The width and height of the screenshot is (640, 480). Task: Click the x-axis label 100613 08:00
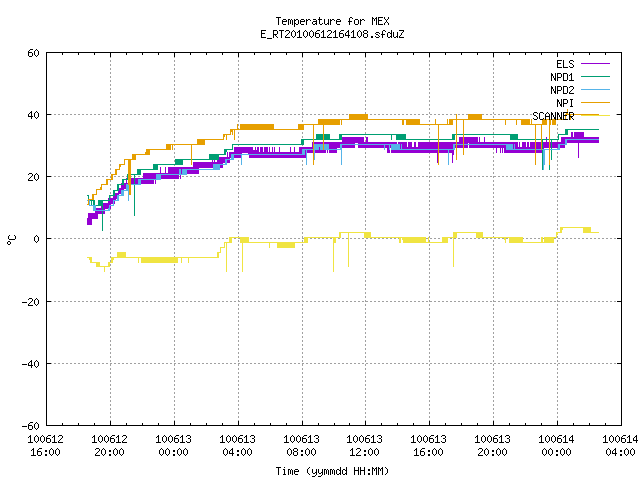302,446
